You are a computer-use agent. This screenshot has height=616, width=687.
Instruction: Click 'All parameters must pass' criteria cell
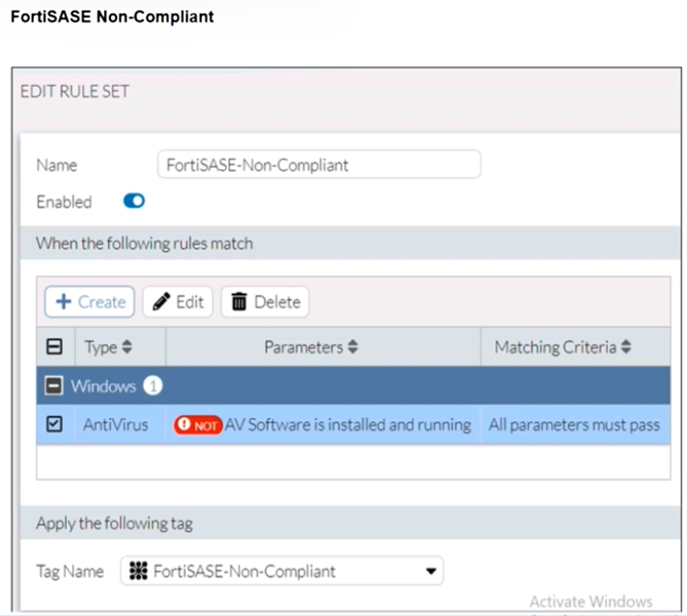click(x=574, y=425)
